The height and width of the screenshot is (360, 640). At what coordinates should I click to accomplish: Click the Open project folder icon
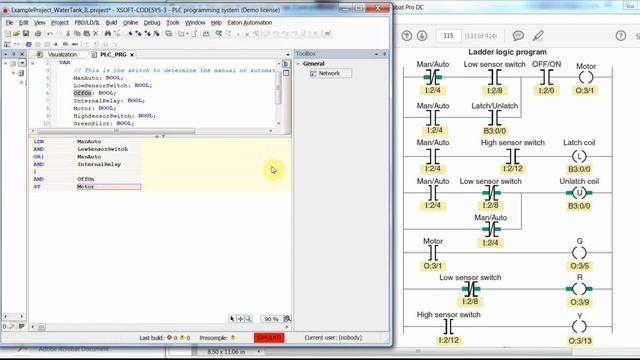tap(16, 33)
